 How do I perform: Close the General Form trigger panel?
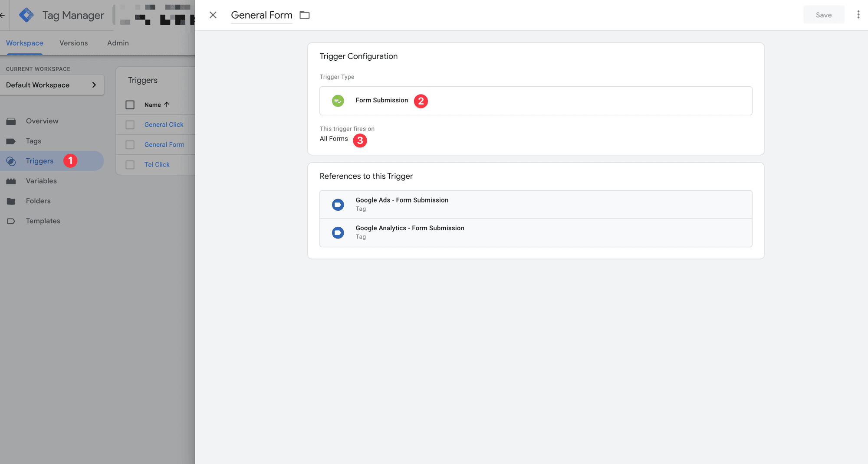[213, 15]
